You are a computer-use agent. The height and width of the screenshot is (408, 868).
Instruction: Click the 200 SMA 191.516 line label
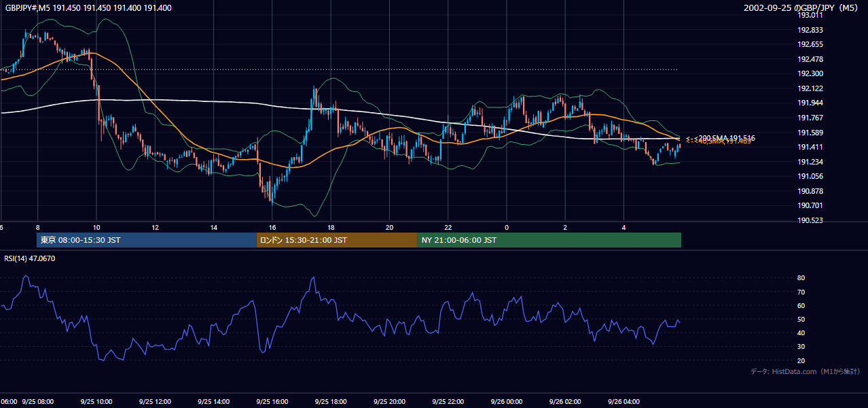pyautogui.click(x=721, y=138)
